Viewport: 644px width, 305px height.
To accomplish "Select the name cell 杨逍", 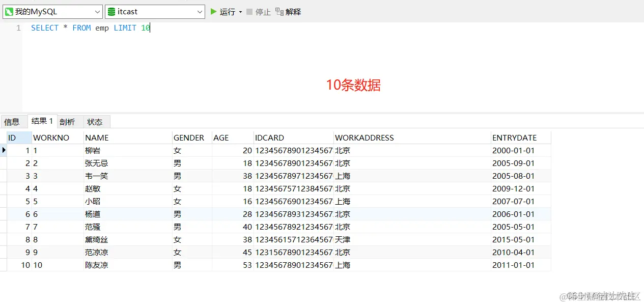I will click(128, 214).
